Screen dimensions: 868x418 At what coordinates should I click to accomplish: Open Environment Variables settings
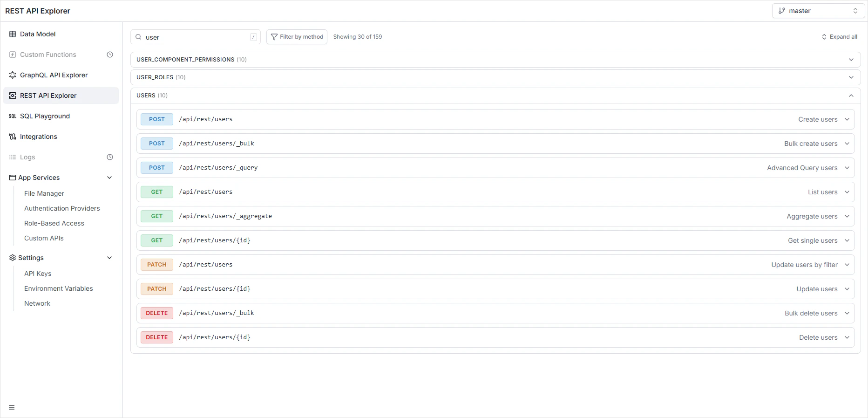tap(59, 288)
